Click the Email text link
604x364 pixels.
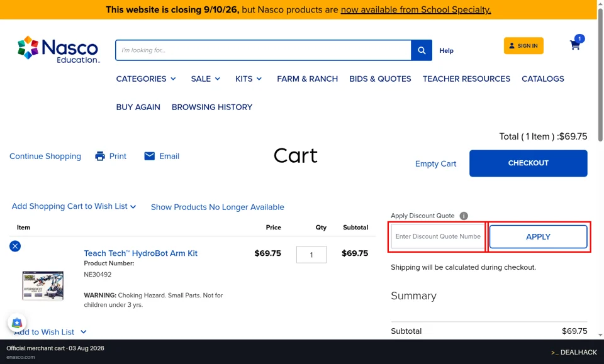pos(169,156)
